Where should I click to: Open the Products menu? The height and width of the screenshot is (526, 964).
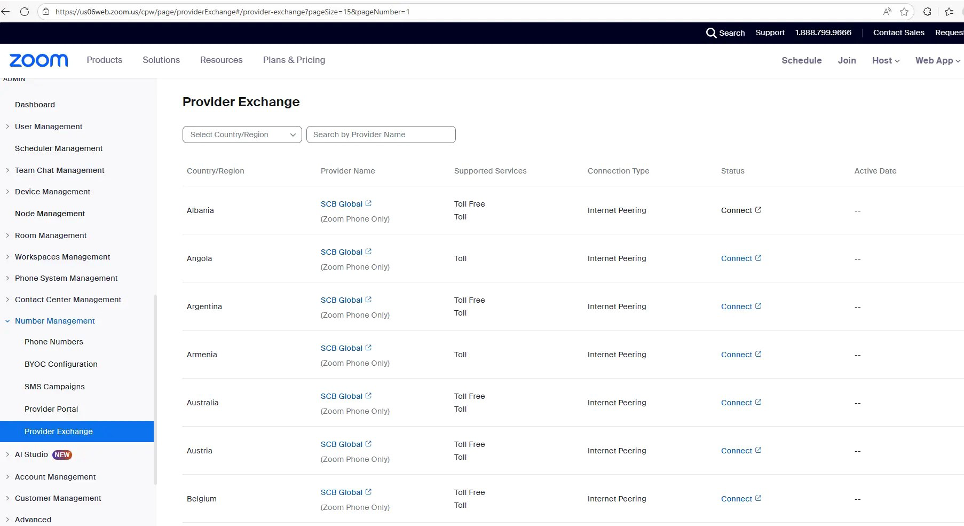(x=104, y=60)
